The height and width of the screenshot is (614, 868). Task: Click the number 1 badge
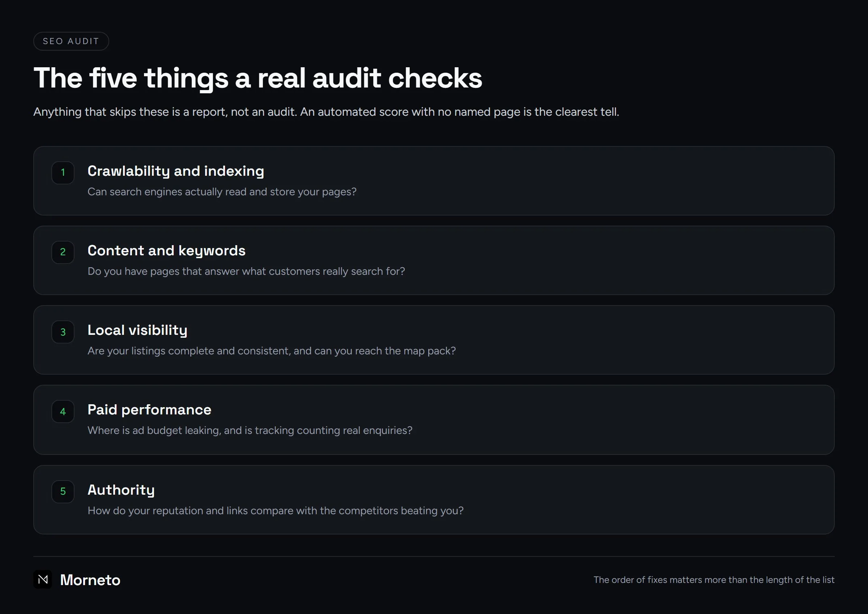(63, 173)
